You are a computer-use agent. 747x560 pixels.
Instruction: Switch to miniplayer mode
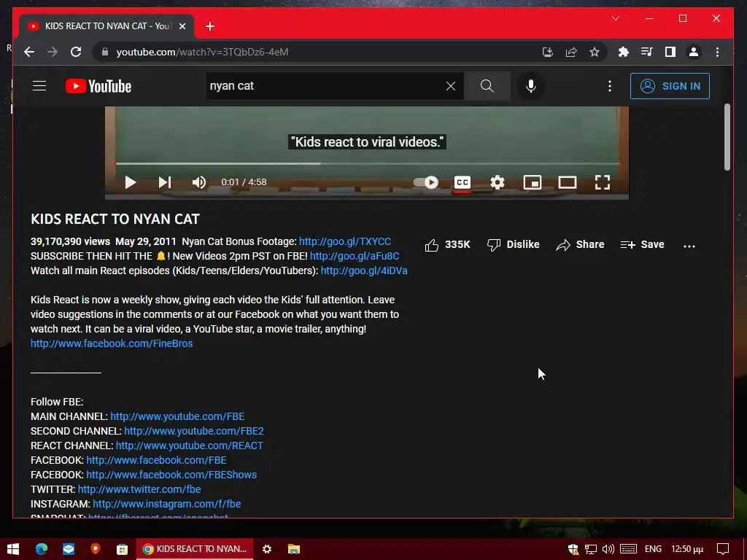click(532, 182)
